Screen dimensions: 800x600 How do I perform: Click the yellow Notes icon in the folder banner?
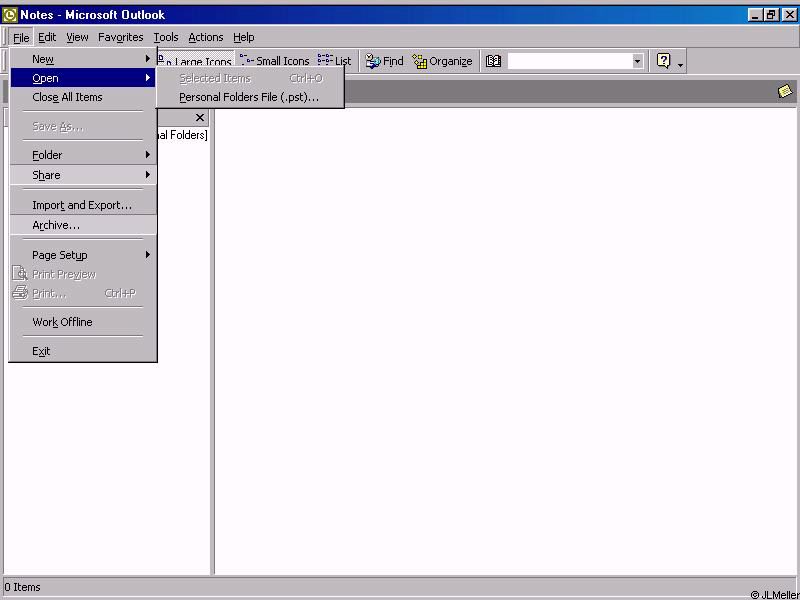pyautogui.click(x=785, y=91)
